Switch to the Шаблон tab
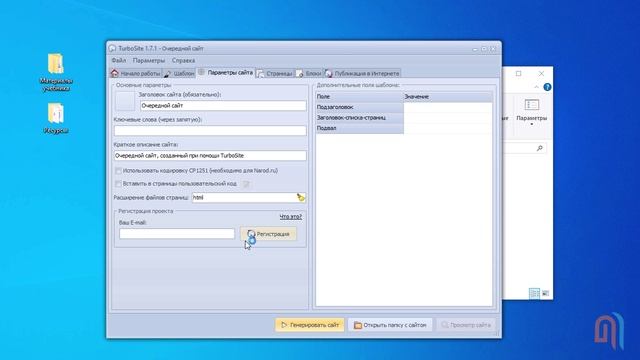 pyautogui.click(x=179, y=73)
